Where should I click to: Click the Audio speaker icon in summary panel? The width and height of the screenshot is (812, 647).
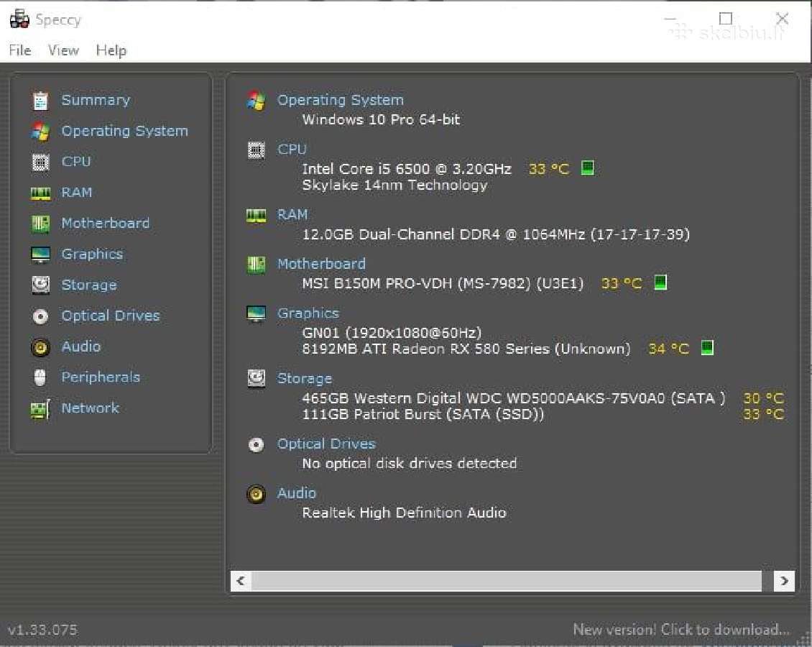coord(256,494)
